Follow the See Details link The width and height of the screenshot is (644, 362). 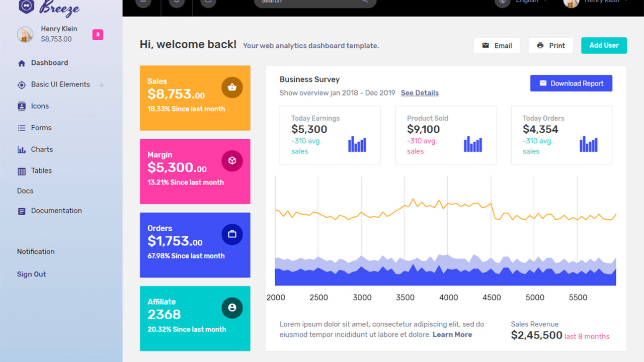420,93
